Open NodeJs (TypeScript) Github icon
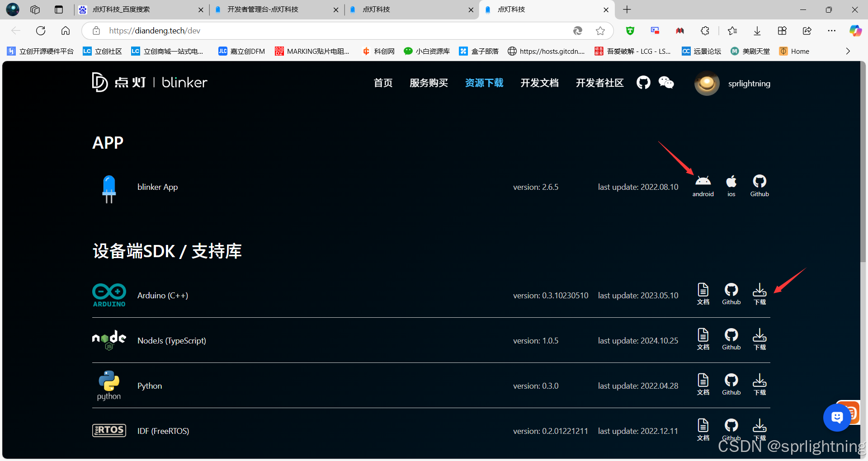This screenshot has width=868, height=461. pyautogui.click(x=731, y=339)
